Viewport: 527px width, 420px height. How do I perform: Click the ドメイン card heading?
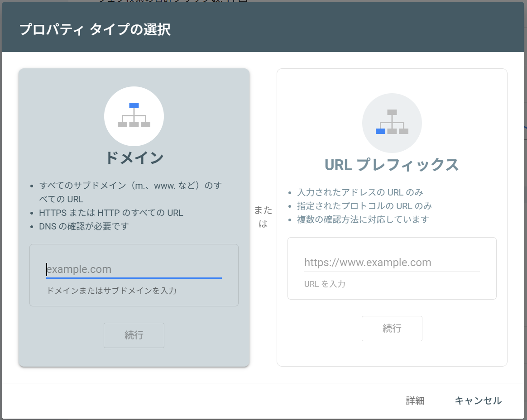coord(134,158)
